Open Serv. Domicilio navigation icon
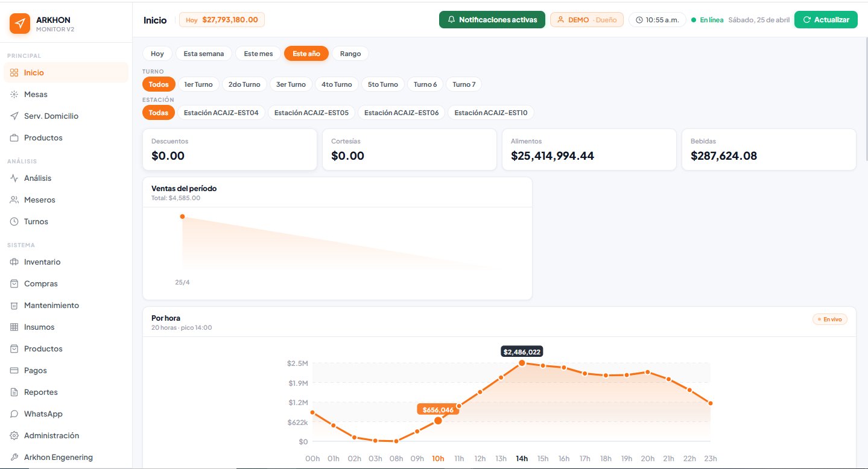868x469 pixels. (x=14, y=116)
